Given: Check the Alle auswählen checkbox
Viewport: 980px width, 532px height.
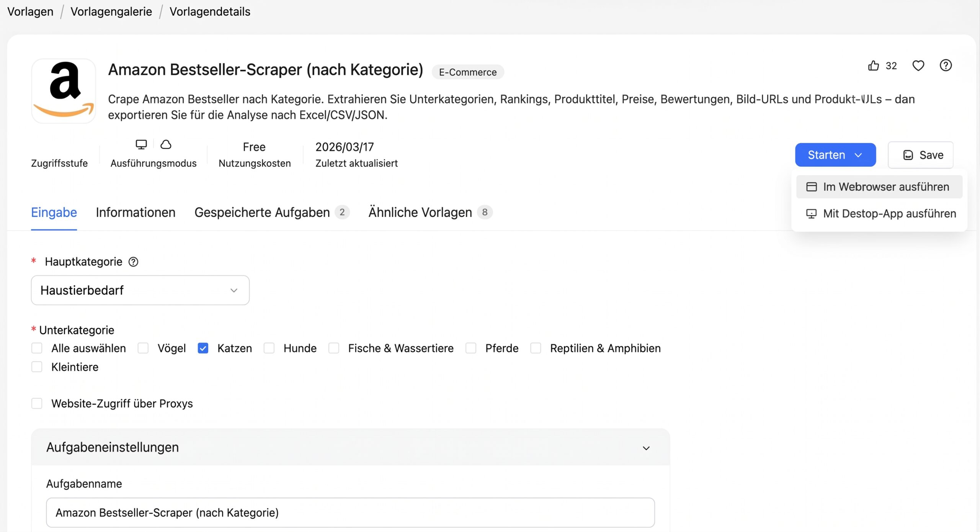Looking at the screenshot, I should click(37, 348).
